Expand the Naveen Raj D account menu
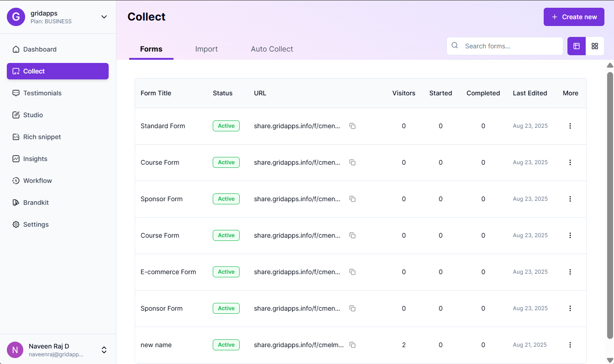The image size is (614, 364). (x=104, y=350)
